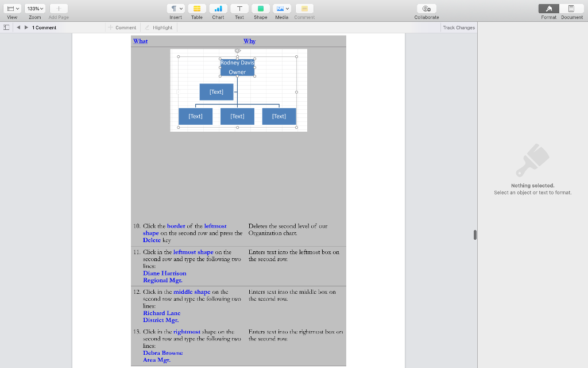Insert a Chart from toolbar
Screen dimensions: 588x368
point(218,9)
